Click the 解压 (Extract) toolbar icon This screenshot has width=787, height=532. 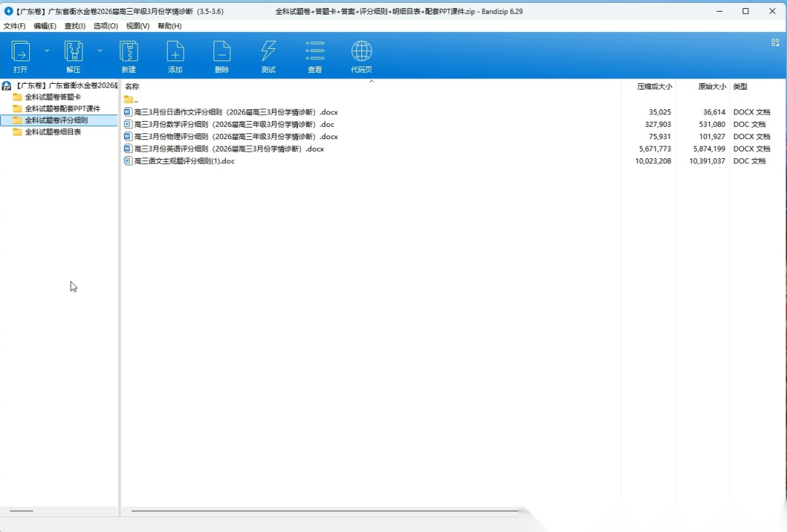tap(74, 52)
